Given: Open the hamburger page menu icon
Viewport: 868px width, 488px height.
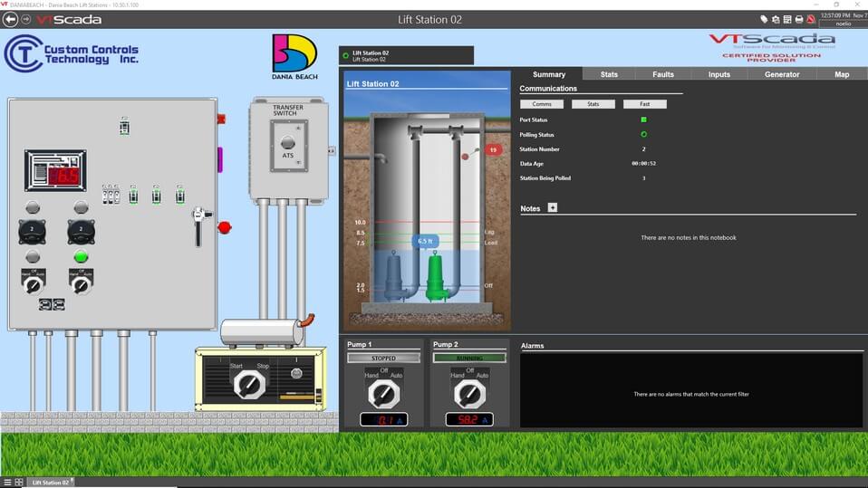Looking at the screenshot, I should click(x=6, y=483).
